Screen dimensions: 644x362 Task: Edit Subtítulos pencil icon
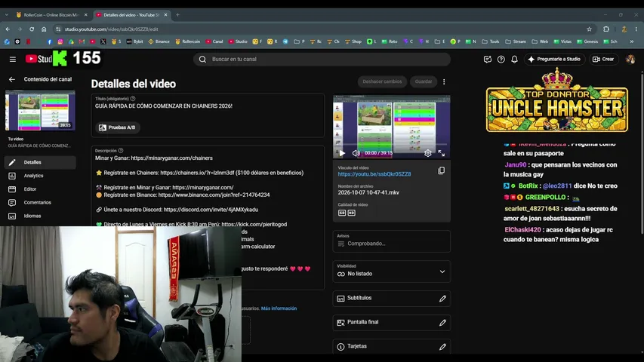442,299
